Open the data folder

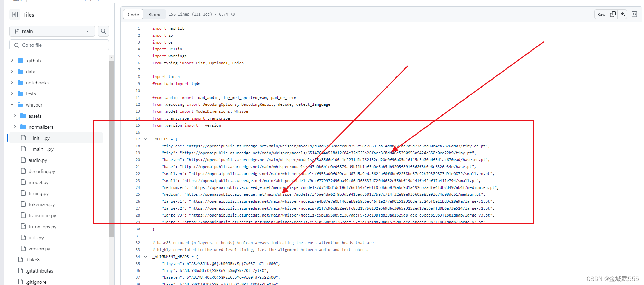point(30,72)
